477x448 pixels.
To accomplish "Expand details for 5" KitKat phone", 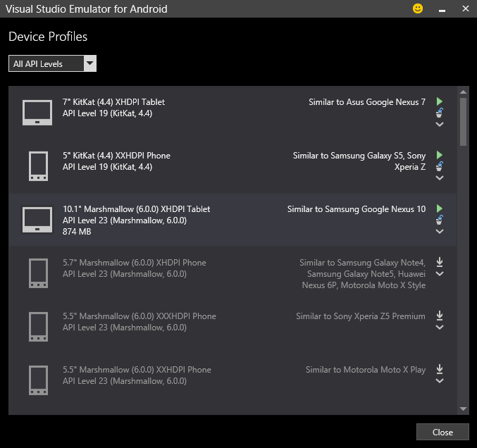I will coord(440,178).
